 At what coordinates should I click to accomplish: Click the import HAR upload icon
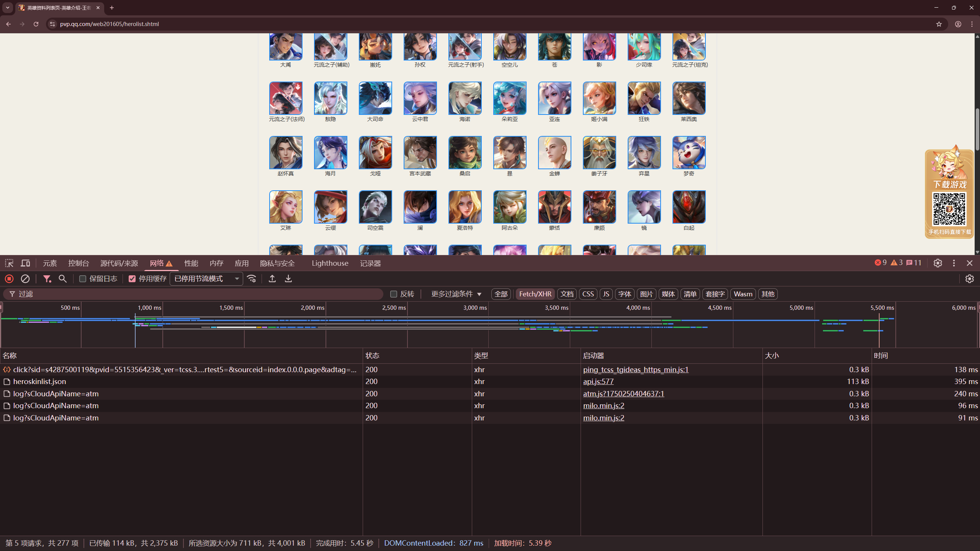[272, 279]
